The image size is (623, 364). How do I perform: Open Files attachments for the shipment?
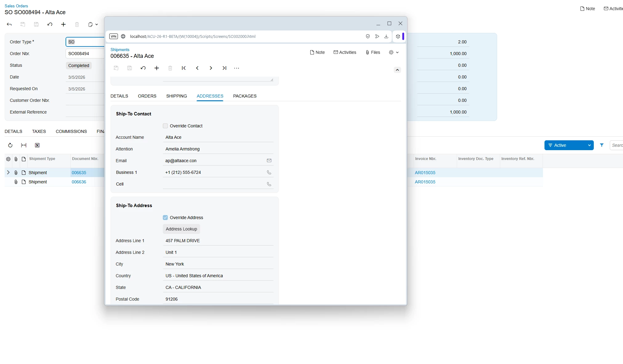click(x=373, y=52)
